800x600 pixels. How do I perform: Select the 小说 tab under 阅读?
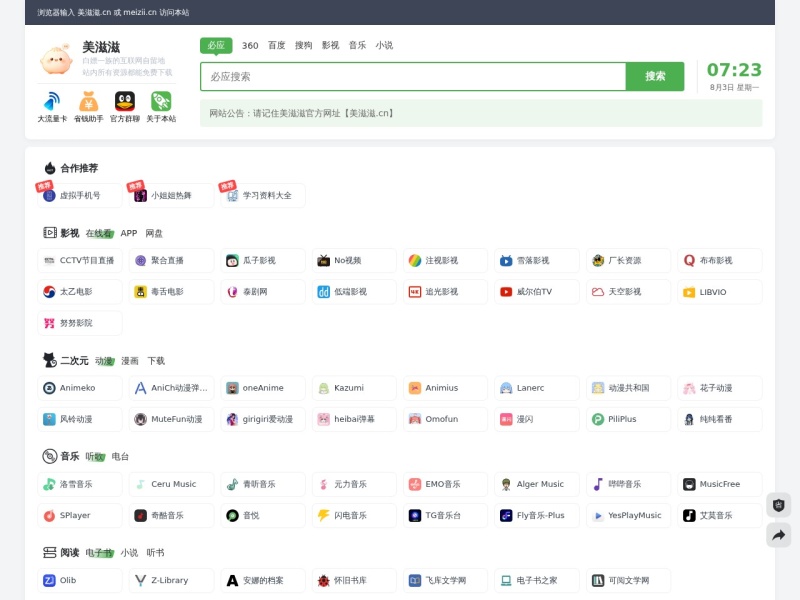point(129,553)
